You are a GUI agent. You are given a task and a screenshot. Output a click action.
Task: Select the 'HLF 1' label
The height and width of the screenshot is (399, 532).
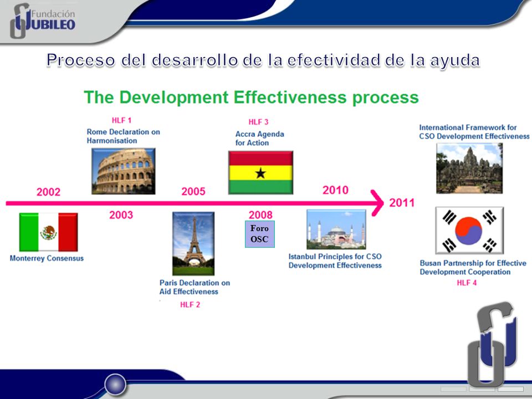(x=121, y=120)
